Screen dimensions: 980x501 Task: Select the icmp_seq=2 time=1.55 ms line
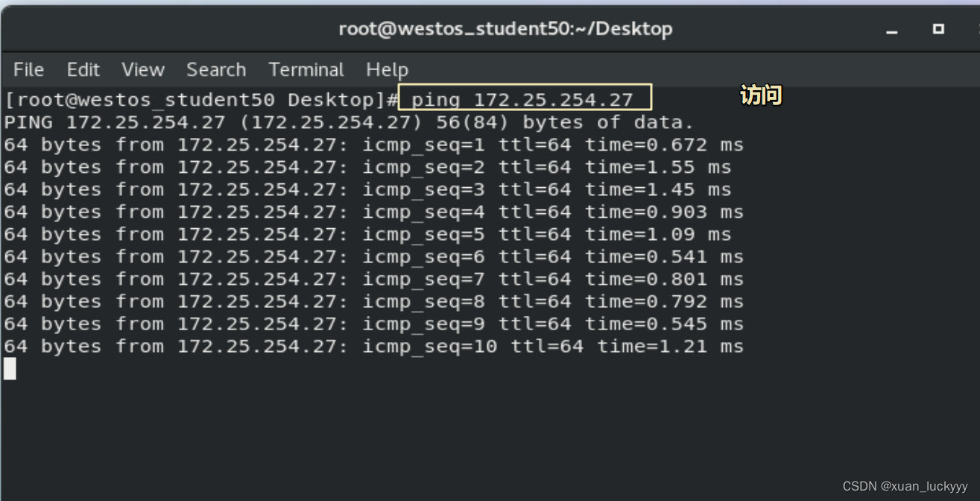(x=367, y=167)
